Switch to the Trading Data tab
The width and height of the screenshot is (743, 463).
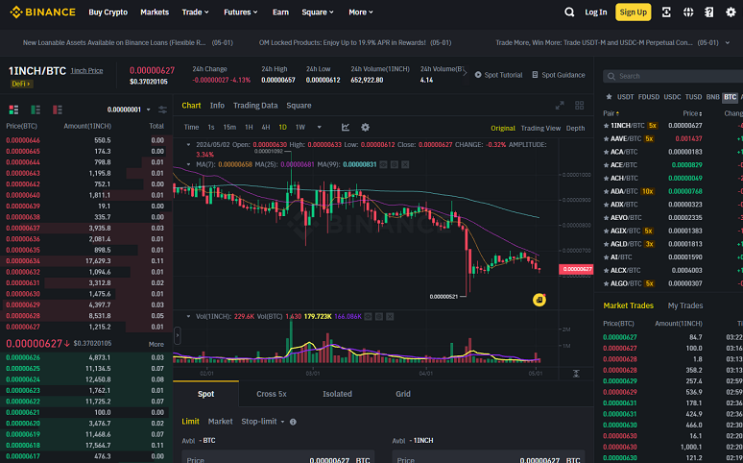255,105
